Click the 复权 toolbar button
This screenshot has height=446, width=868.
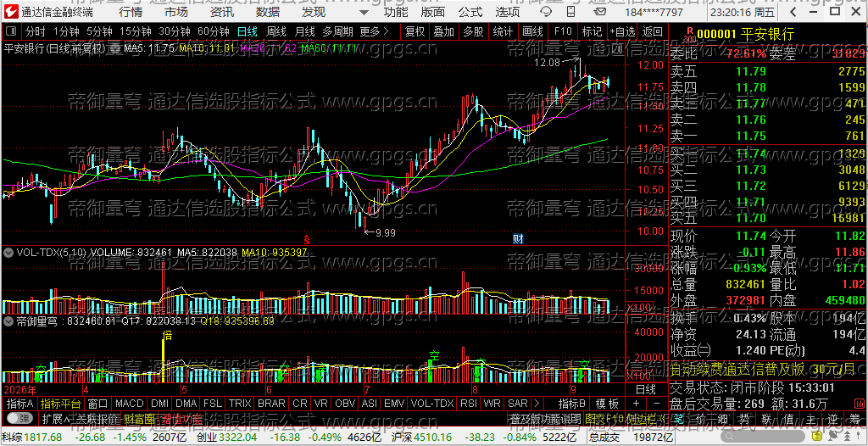414,31
